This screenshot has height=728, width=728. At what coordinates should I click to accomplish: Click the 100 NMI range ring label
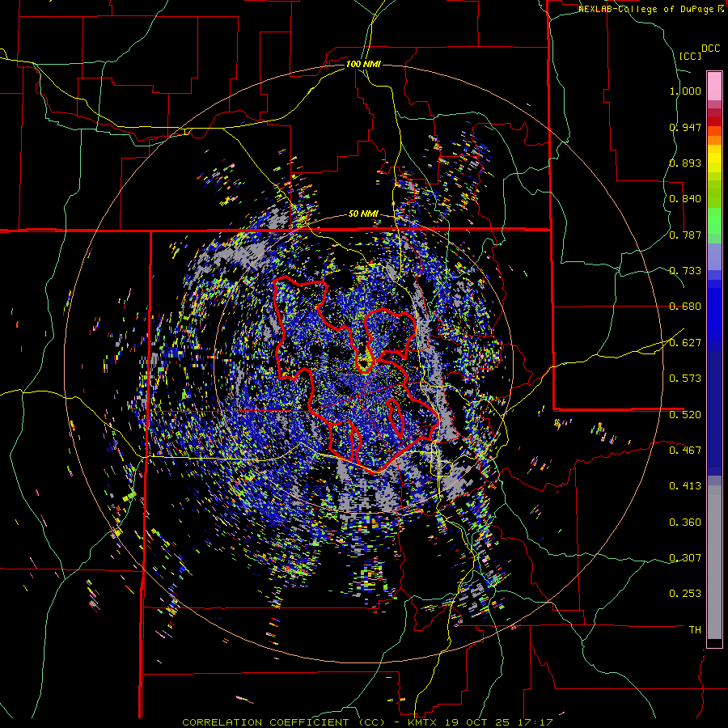coord(363,64)
